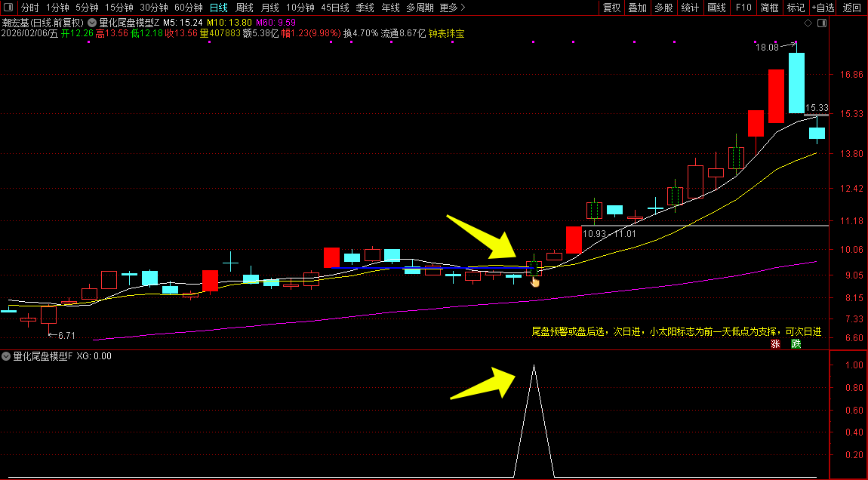Click the 潮宏基(日线.前复权) chart title
The width and height of the screenshot is (868, 480).
[42, 23]
